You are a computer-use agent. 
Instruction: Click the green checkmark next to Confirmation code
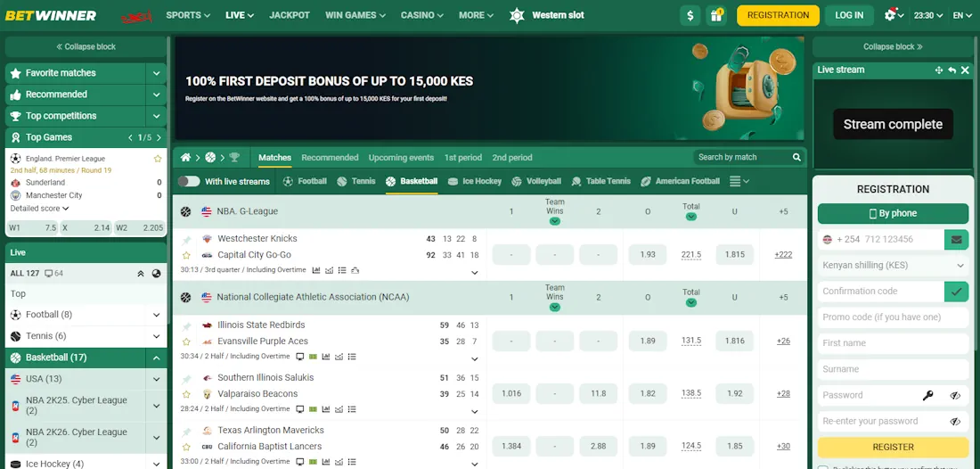click(956, 291)
